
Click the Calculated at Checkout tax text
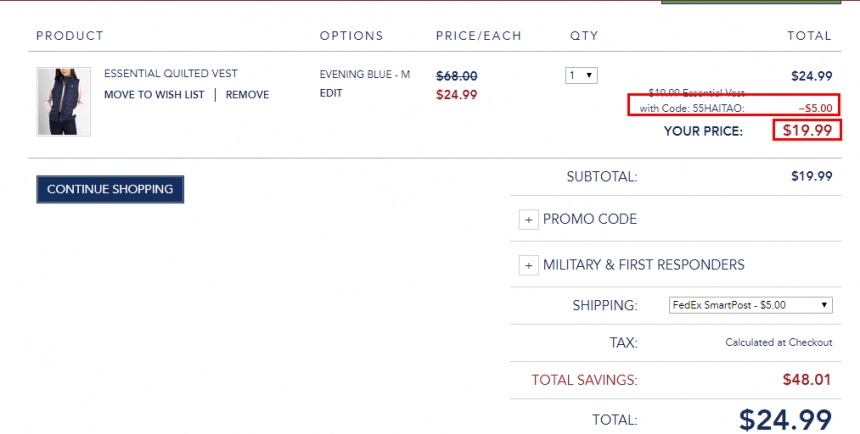click(x=778, y=342)
